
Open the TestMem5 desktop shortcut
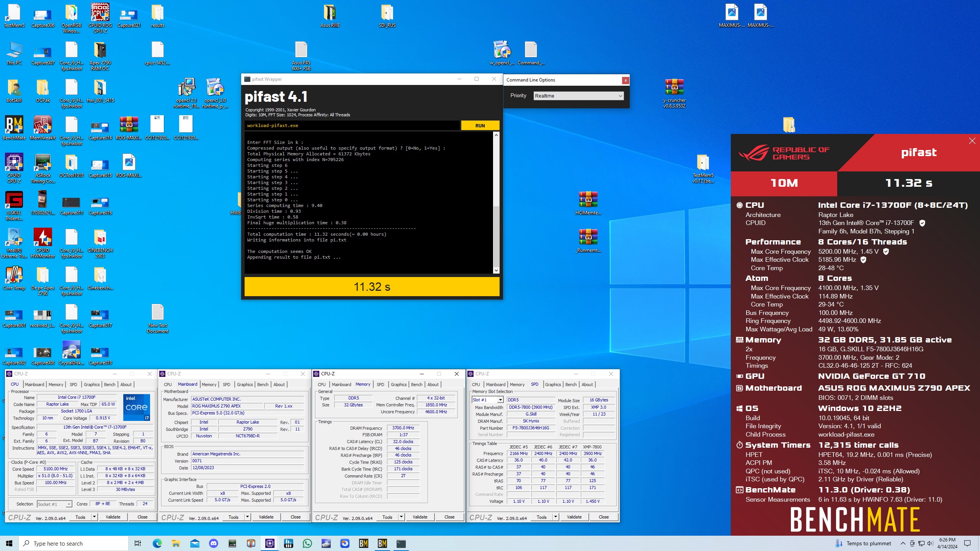[14, 16]
